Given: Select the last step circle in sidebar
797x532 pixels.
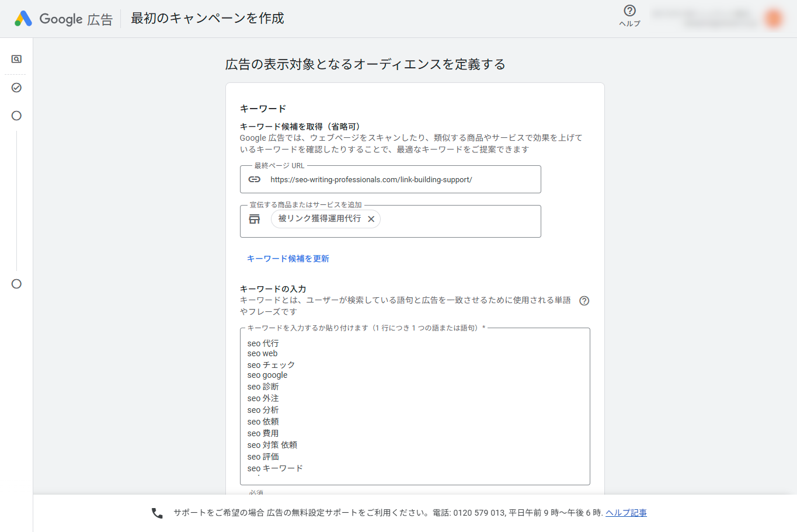Looking at the screenshot, I should click(x=16, y=284).
